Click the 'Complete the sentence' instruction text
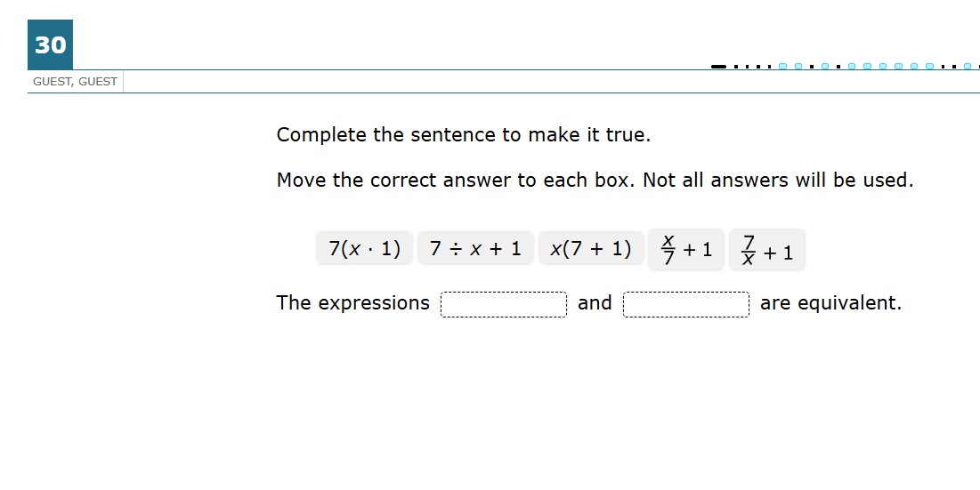This screenshot has height=490, width=980. [x=463, y=135]
